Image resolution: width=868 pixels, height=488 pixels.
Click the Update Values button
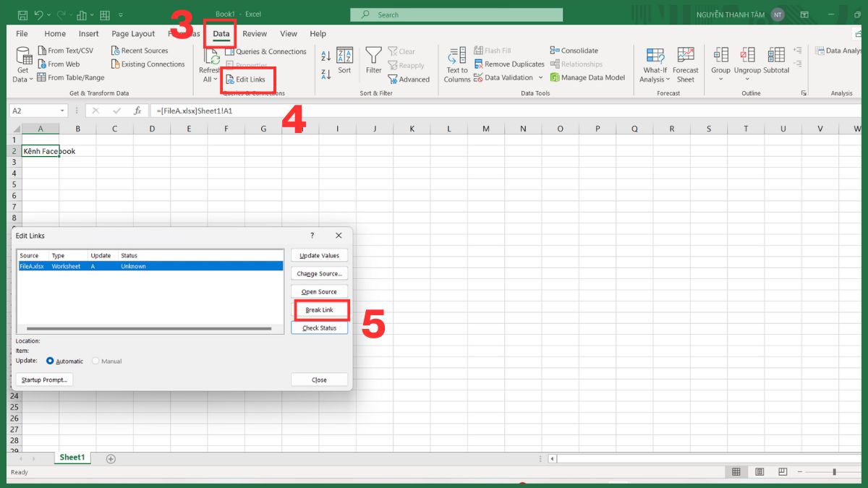point(319,255)
